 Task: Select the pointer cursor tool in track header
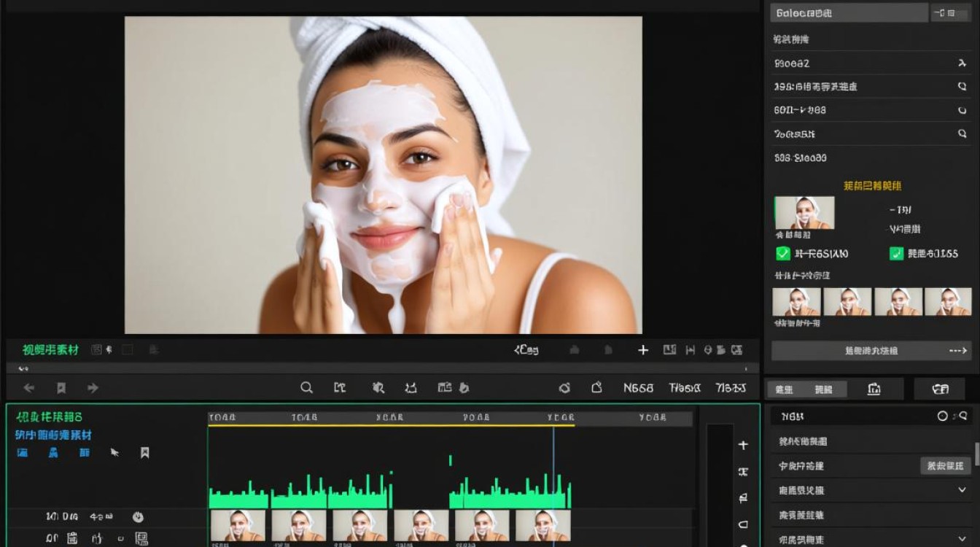click(114, 452)
